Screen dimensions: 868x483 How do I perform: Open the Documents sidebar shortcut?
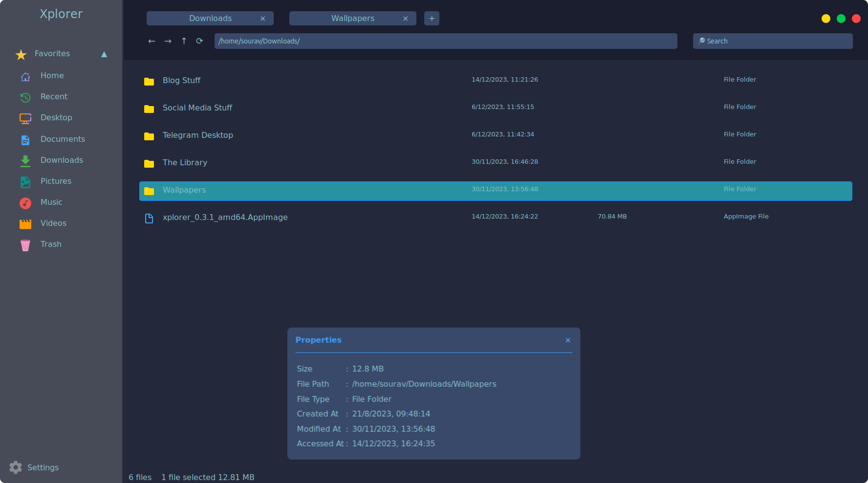(63, 139)
